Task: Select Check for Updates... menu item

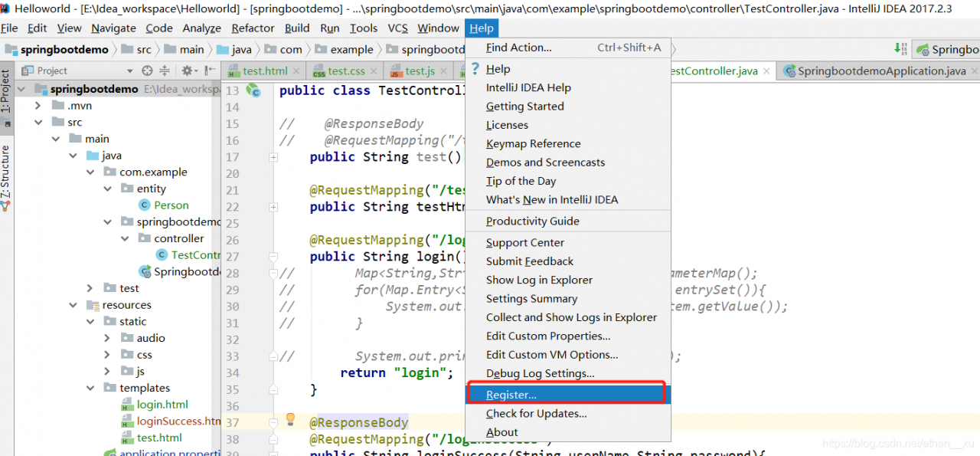Action: (x=568, y=413)
